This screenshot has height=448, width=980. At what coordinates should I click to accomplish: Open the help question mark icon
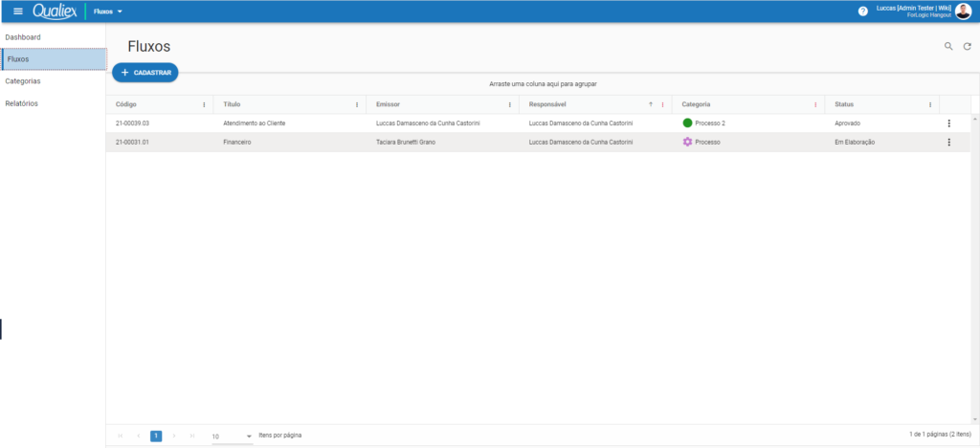863,11
